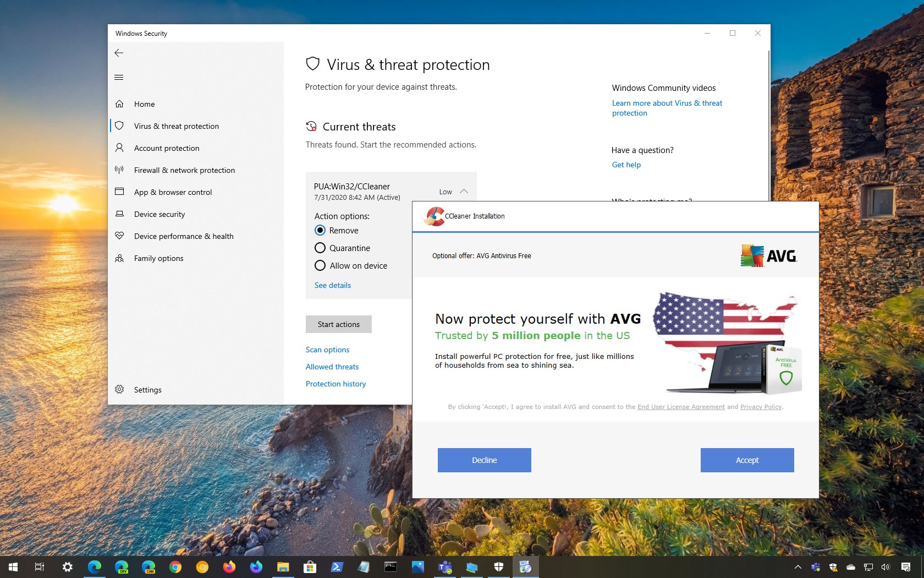
Task: Open the Account protection section
Action: coord(167,148)
